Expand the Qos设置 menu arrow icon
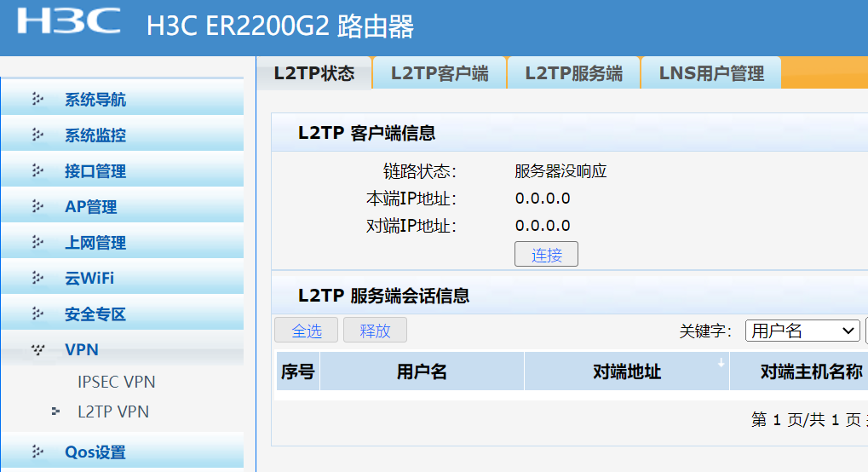 coord(37,452)
